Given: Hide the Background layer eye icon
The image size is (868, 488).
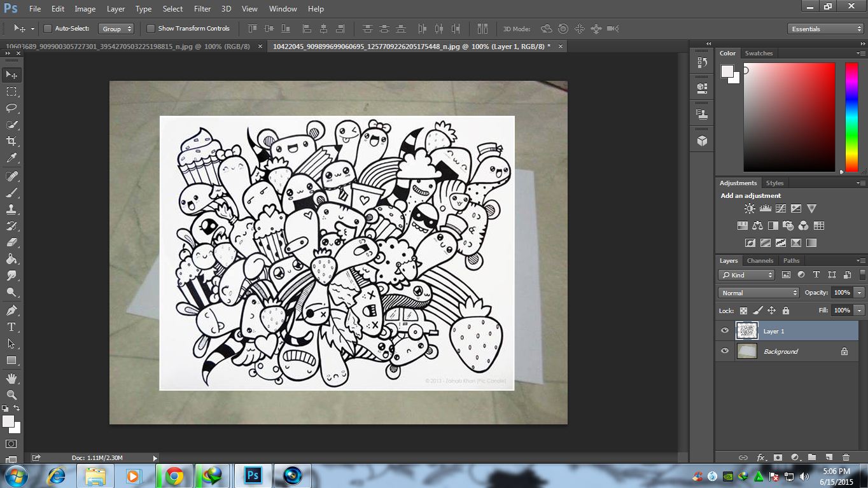Looking at the screenshot, I should [724, 351].
